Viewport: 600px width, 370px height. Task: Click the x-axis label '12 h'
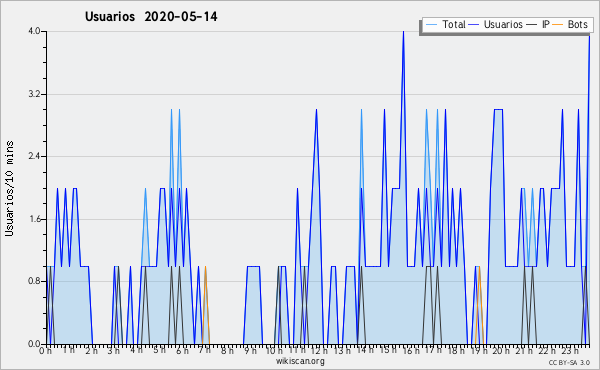(319, 351)
